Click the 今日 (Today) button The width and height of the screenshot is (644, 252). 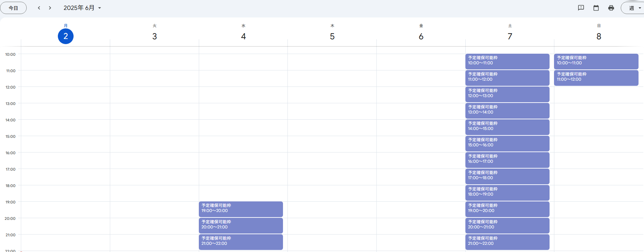13,8
